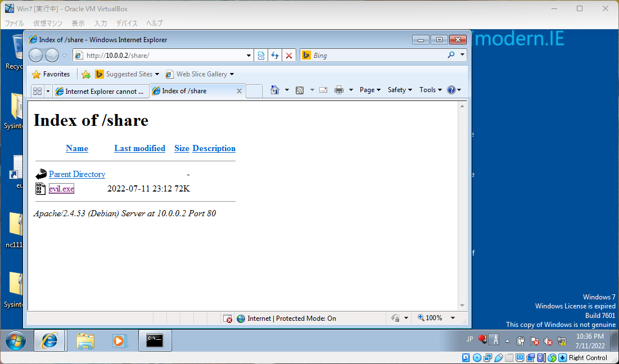Open a new blank tab
Screen dimensions: 619x364
click(254, 92)
